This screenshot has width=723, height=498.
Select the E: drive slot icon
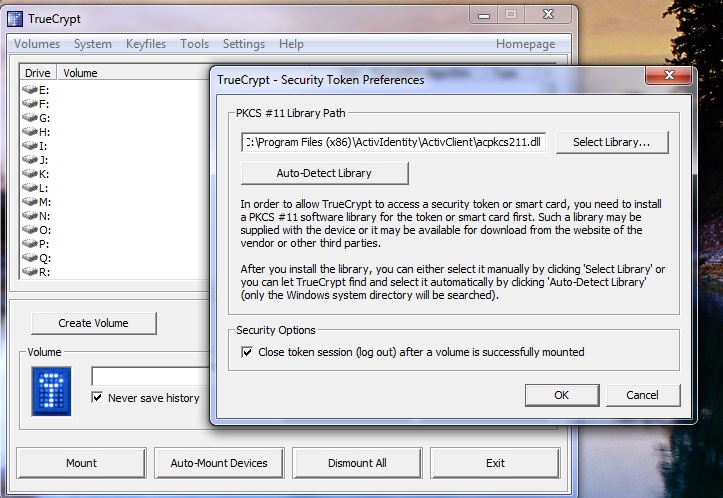[30, 89]
